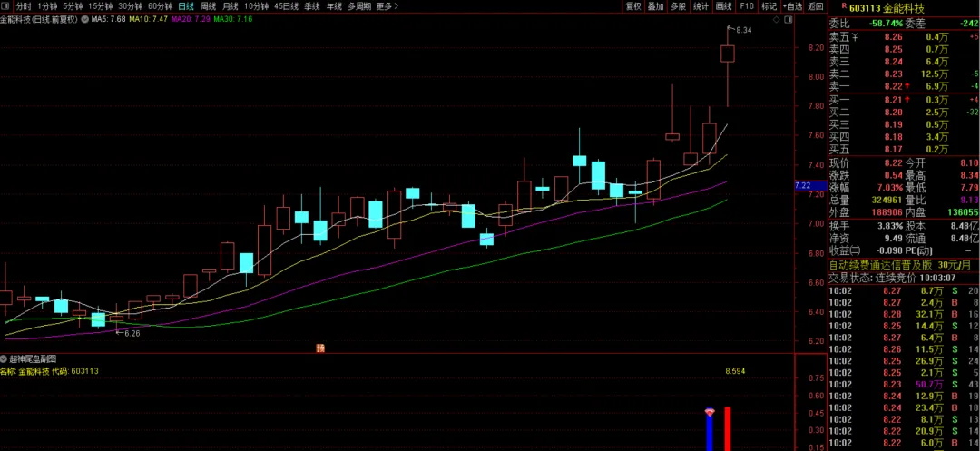Open the 统计 statistics tool

tap(701, 6)
